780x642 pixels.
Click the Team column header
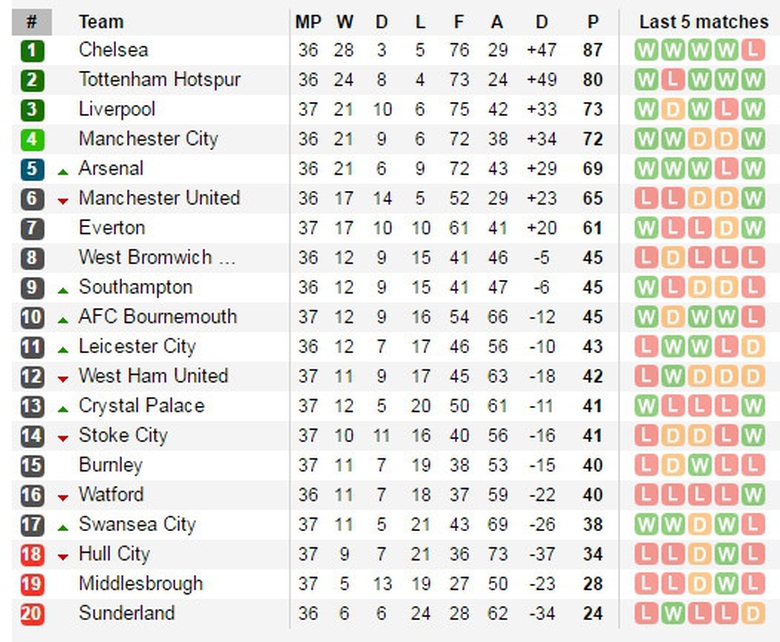pos(101,21)
